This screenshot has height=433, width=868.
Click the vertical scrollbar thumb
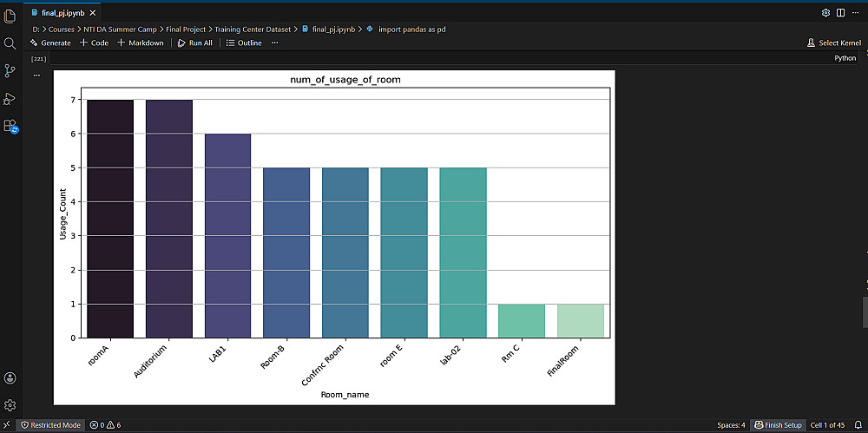tap(865, 312)
